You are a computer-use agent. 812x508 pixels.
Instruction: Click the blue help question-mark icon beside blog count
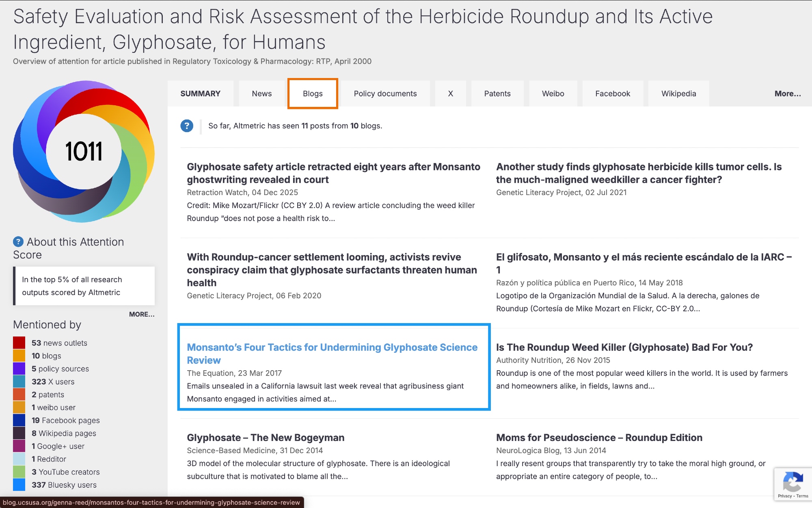click(187, 126)
